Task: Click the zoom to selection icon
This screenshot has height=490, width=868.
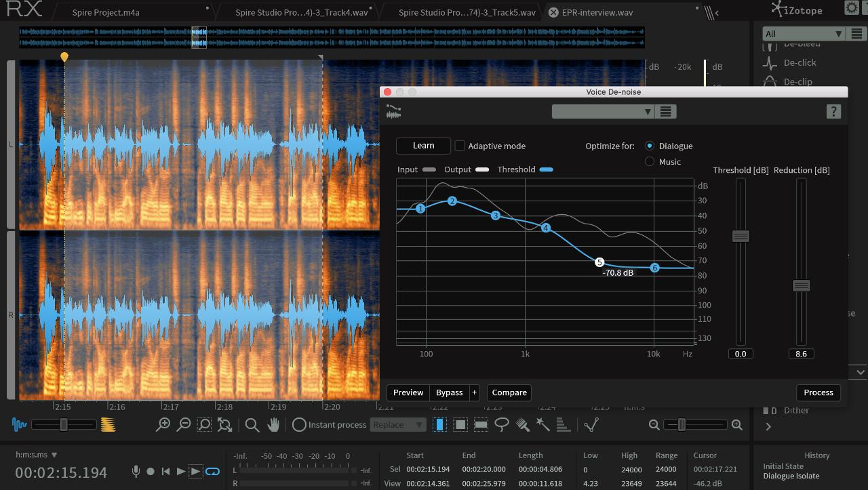Action: coord(204,425)
